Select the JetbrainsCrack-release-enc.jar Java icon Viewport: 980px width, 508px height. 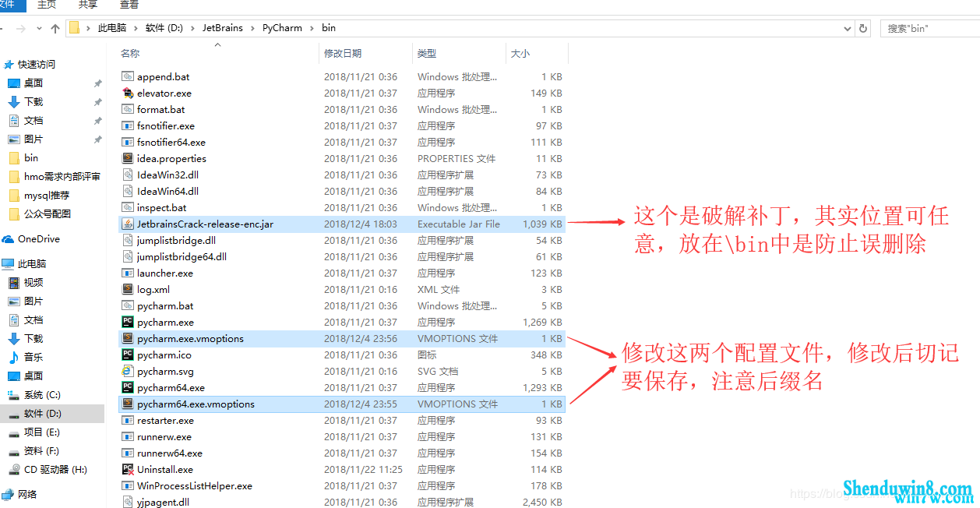[x=128, y=224]
